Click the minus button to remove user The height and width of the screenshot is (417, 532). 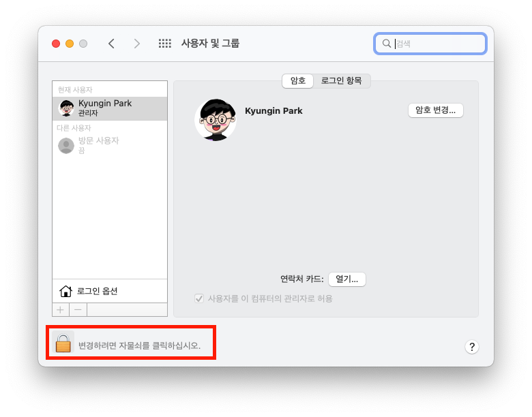[x=78, y=310]
